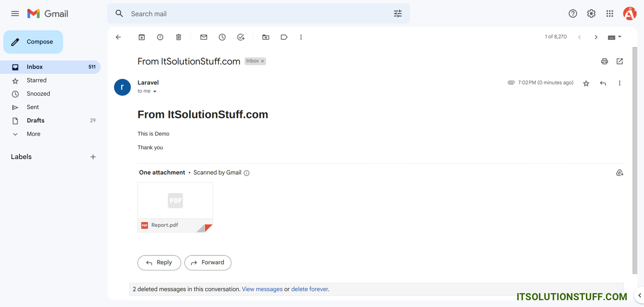Star the email from Laravel
Viewport: 644px width, 307px height.
pos(586,83)
